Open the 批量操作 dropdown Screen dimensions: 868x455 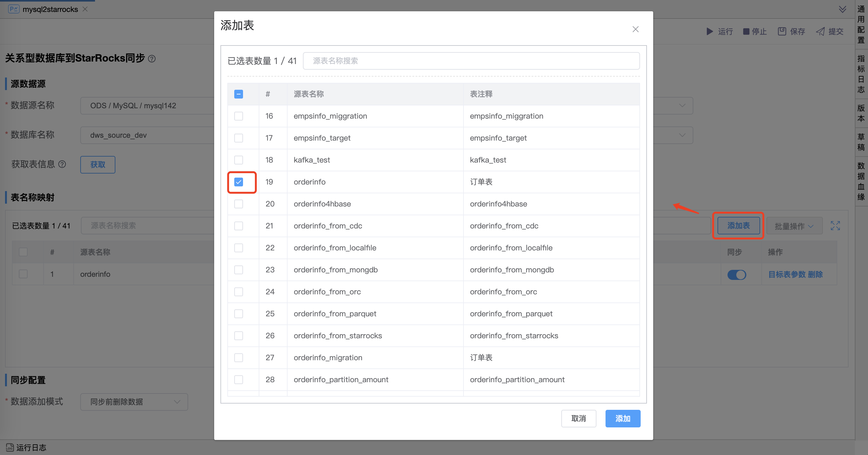[794, 226]
